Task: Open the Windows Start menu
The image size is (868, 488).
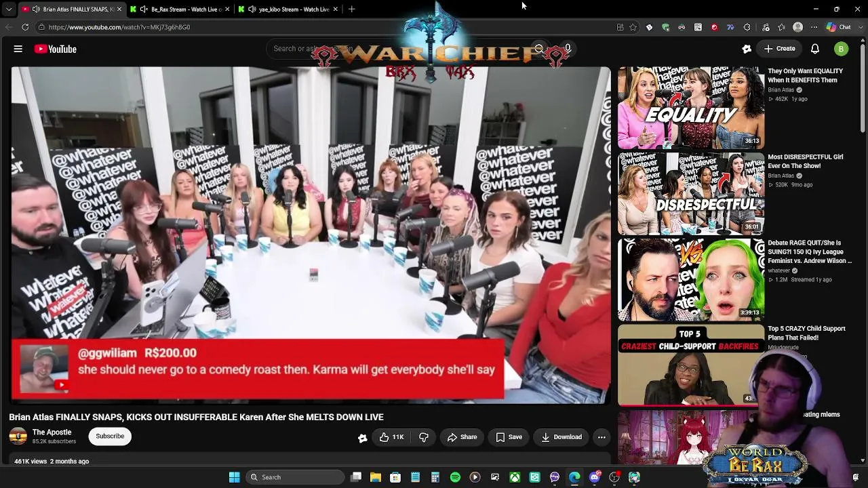Action: (234, 477)
